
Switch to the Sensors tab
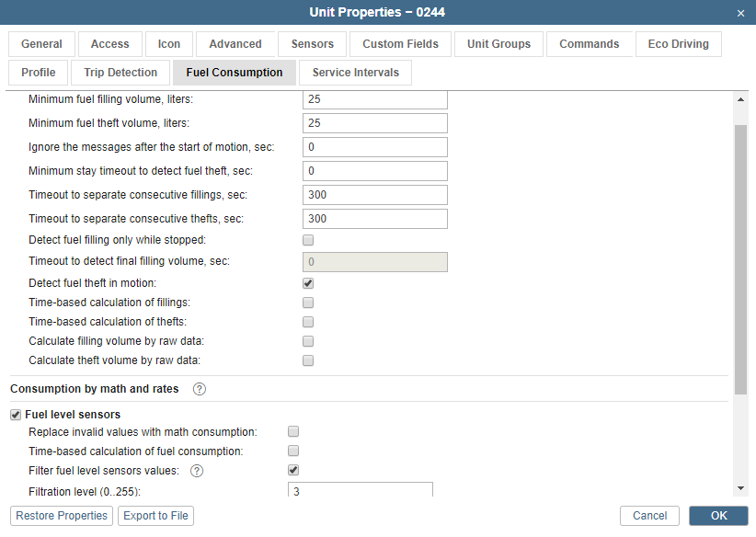(x=313, y=44)
